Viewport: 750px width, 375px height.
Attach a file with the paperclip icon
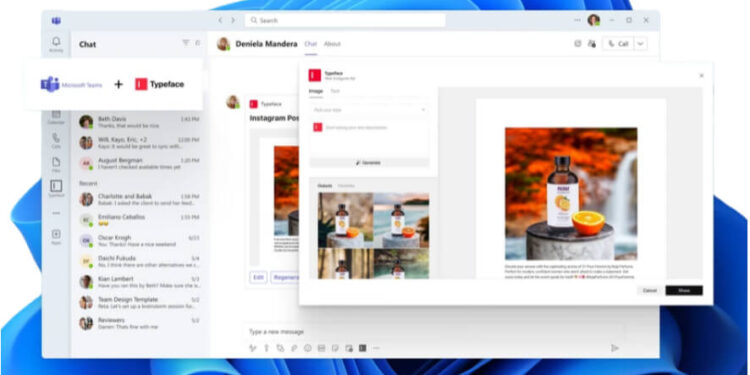pos(294,348)
